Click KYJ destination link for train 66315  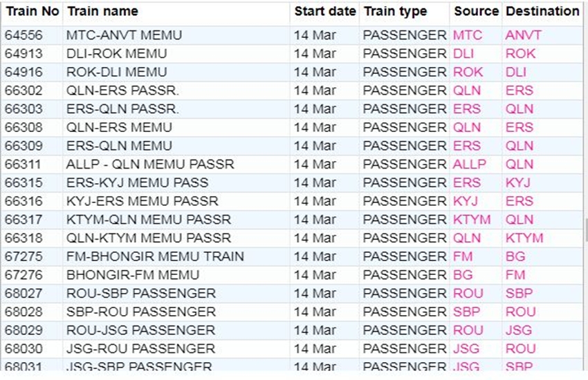517,183
